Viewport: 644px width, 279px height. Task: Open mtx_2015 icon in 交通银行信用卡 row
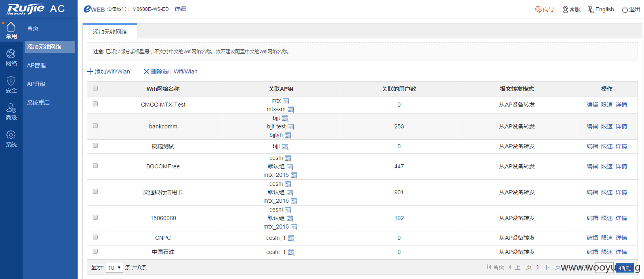294,201
